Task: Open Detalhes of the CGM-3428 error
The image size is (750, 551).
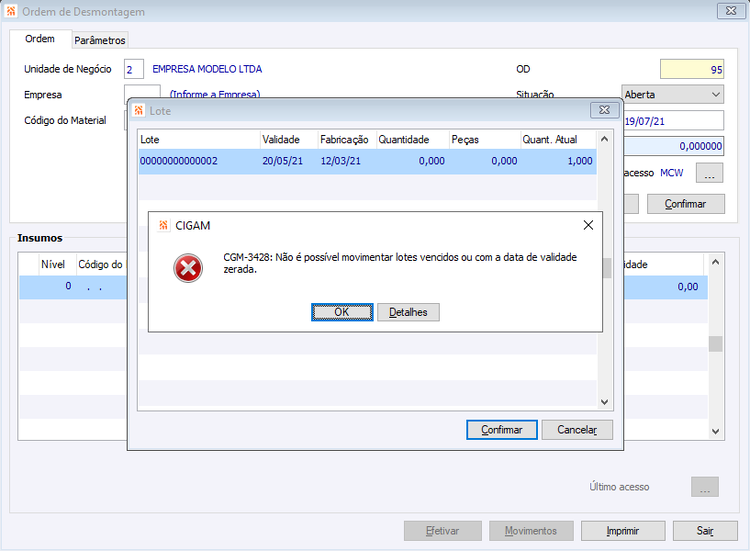Action: (408, 312)
